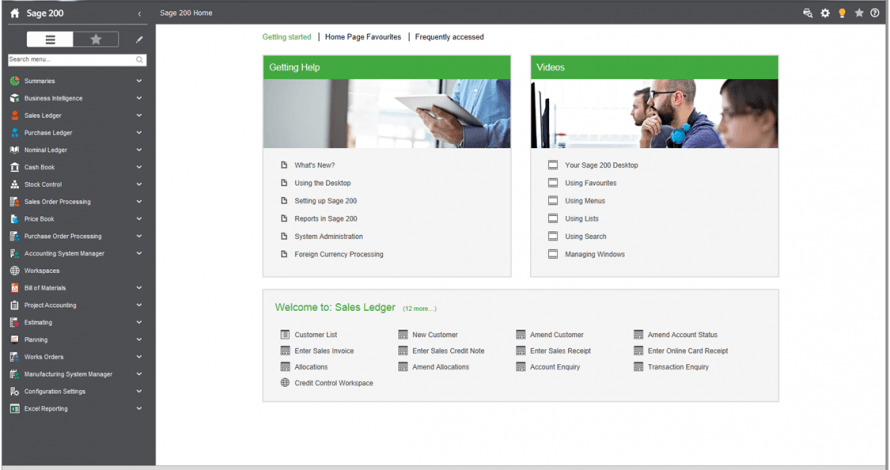Viewport: 890px width, 470px height.
Task: Click the Purchase Order Processing icon
Action: (x=15, y=236)
